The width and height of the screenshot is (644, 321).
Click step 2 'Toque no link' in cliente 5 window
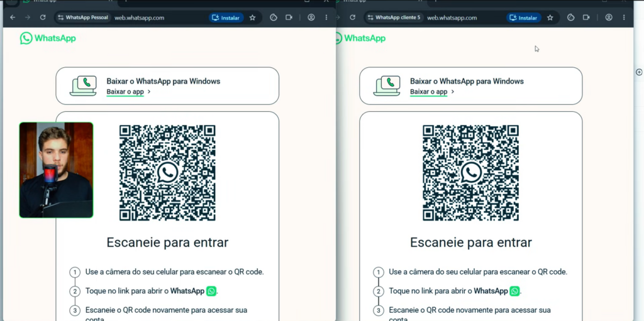(455, 291)
